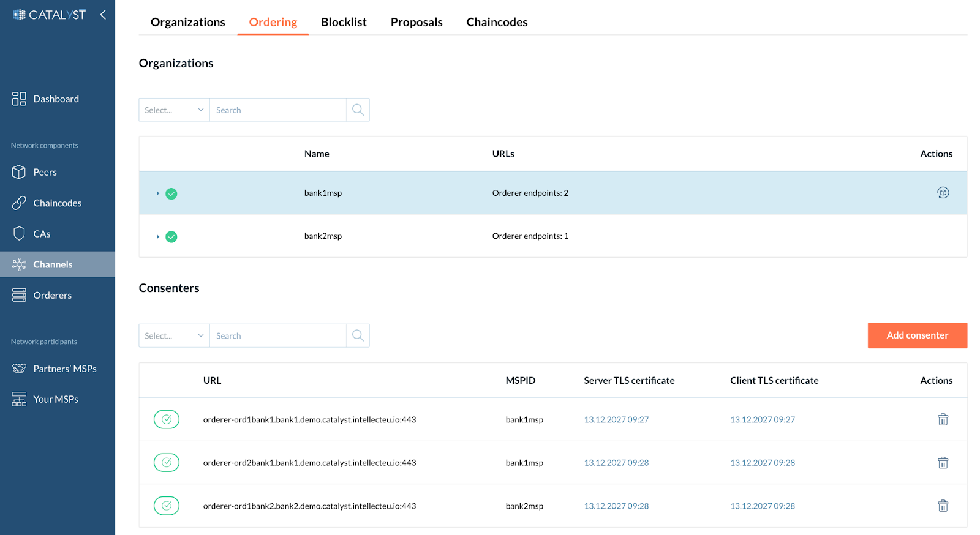Viewport: 980px width, 535px height.
Task: Switch to the Blocklist tab
Action: click(344, 22)
